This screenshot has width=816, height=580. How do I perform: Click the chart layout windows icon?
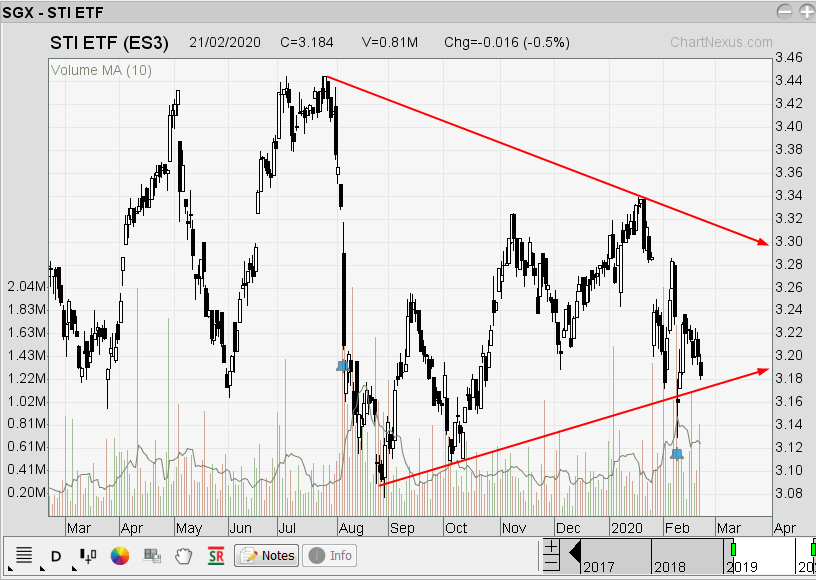152,556
